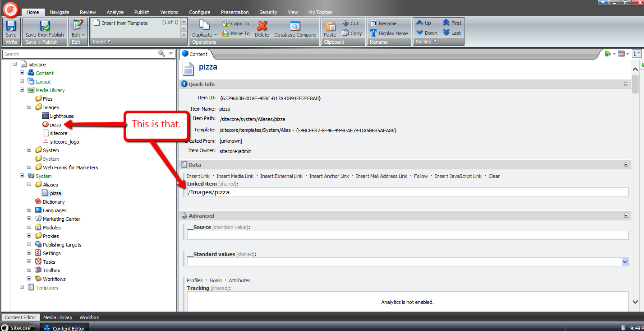Viewport: 644px width, 331px height.
Task: Click the Paste clipboard icon
Action: [330, 26]
